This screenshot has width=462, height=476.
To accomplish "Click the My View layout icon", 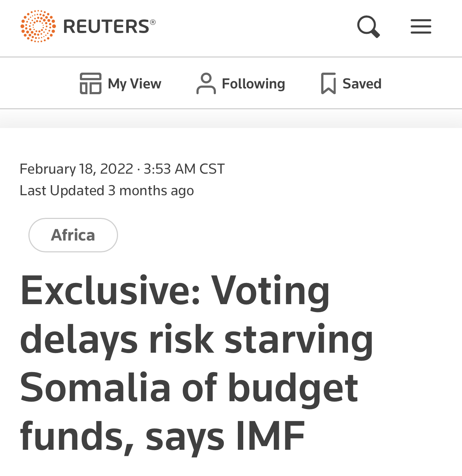I will 91,83.
